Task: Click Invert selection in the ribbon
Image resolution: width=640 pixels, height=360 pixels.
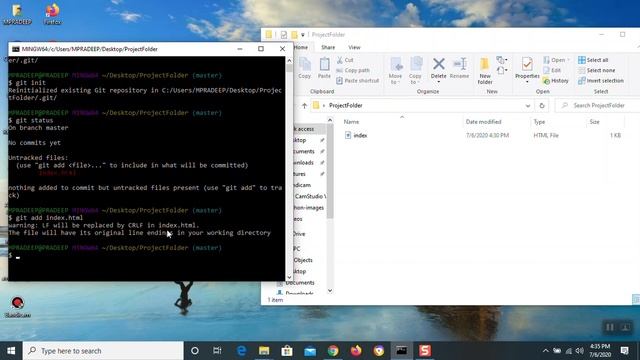Action: [x=601, y=81]
